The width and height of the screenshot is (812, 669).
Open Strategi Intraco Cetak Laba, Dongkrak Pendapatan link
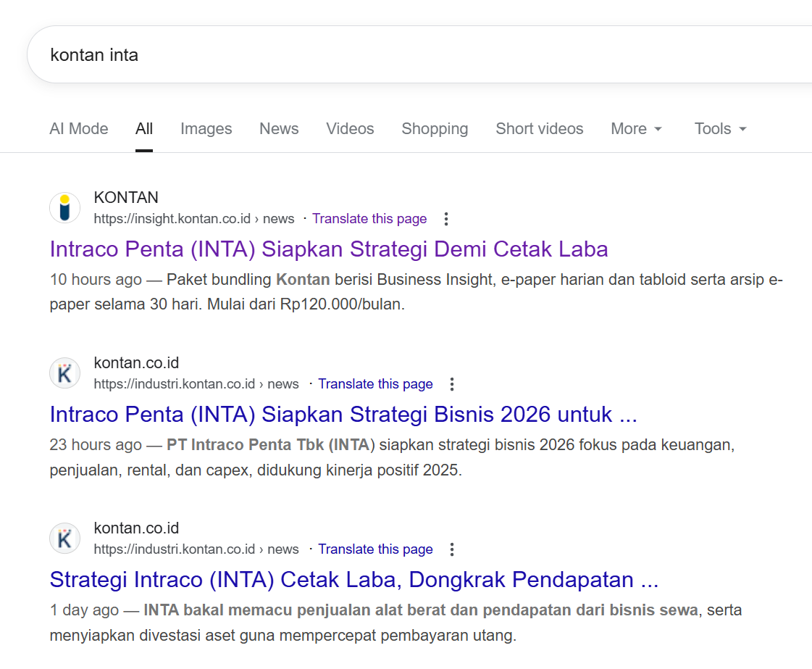pyautogui.click(x=354, y=580)
